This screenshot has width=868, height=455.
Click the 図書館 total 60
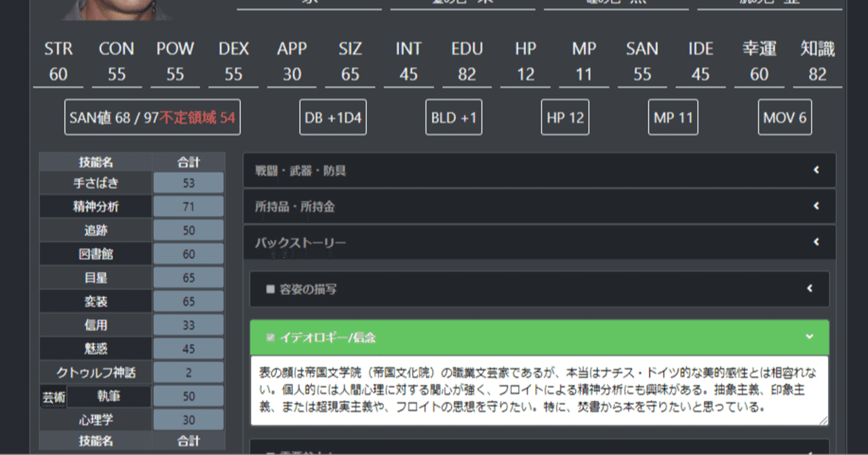[x=189, y=254]
